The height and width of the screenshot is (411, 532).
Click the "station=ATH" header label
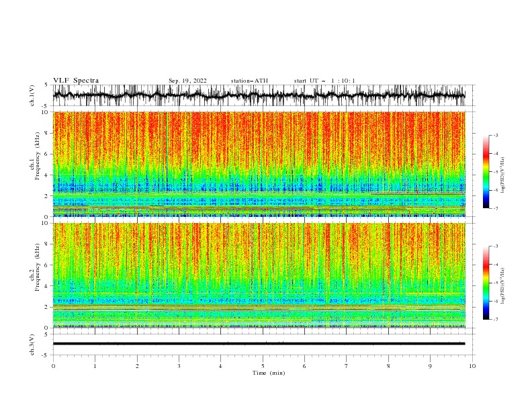click(249, 81)
